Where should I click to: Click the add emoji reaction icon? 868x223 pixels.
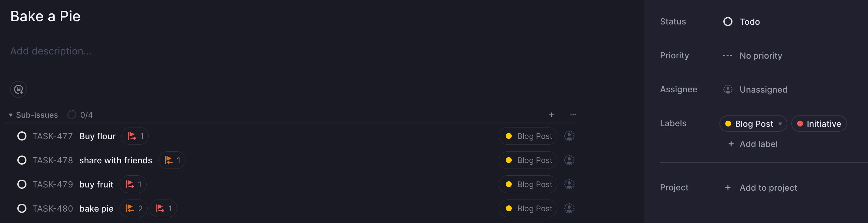pyautogui.click(x=19, y=89)
